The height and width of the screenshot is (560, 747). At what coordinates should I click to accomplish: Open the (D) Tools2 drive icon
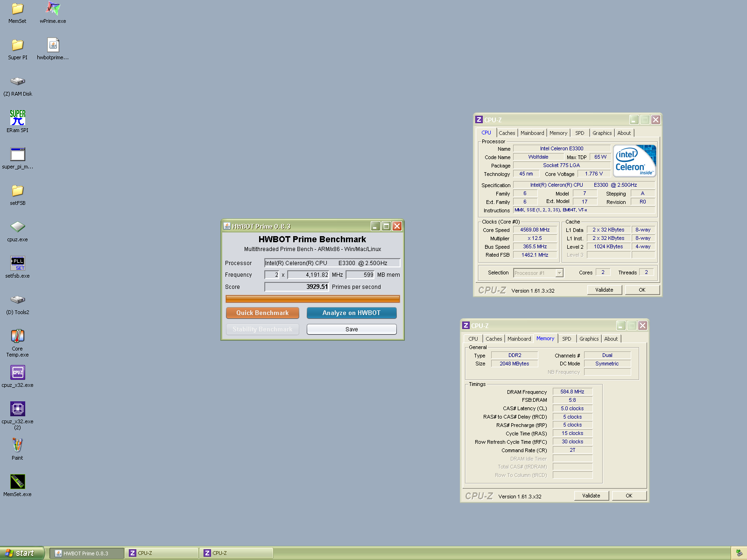17,300
